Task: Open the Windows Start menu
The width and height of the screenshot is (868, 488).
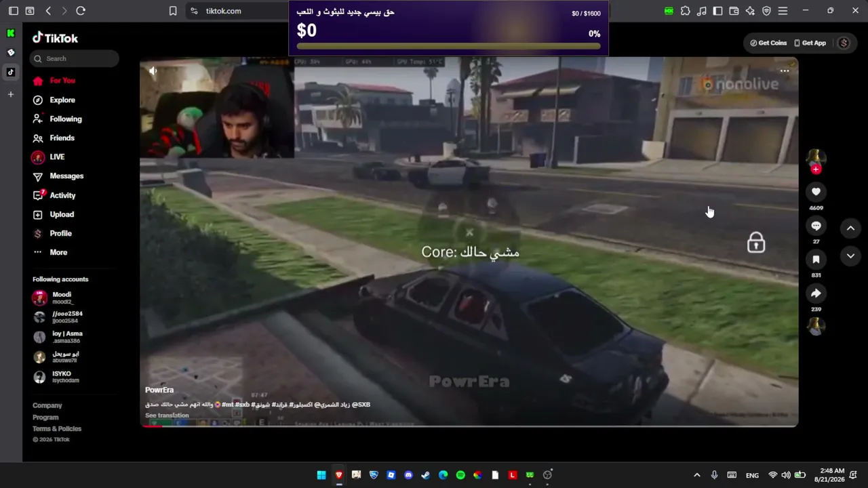Action: coord(321,475)
